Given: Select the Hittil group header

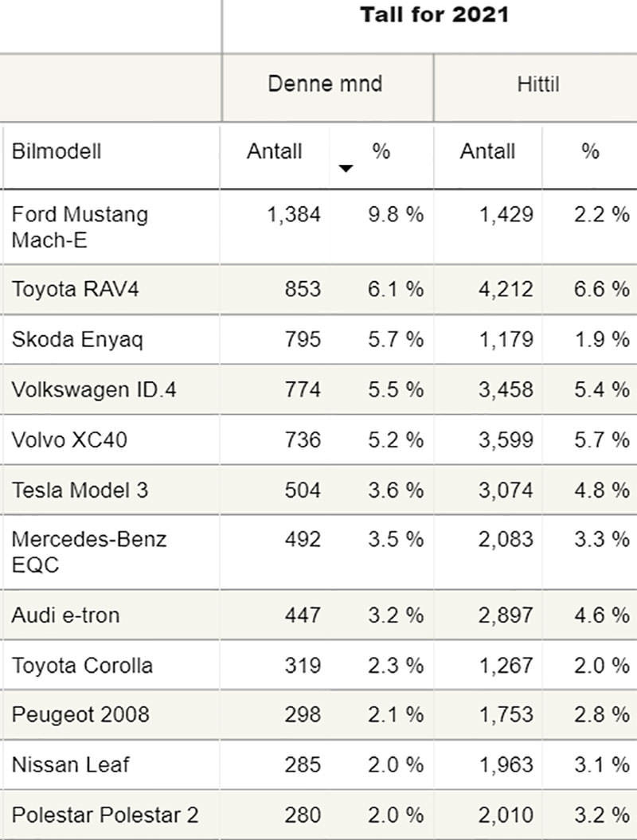Looking at the screenshot, I should (538, 84).
